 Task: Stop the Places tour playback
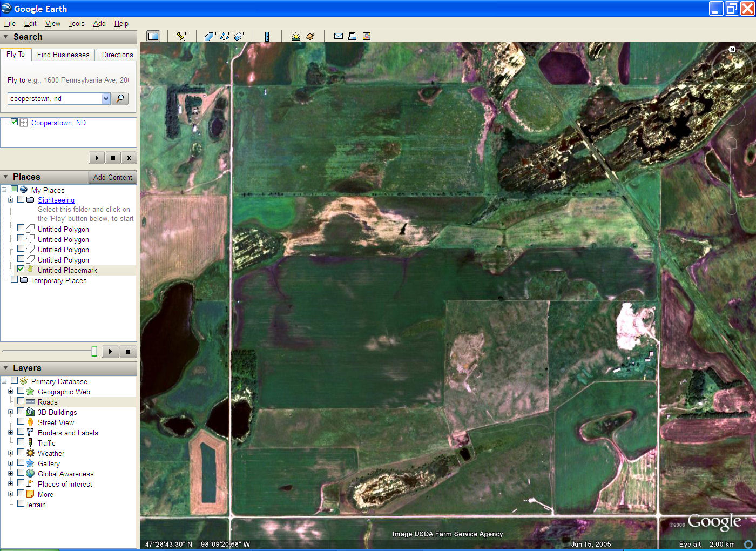[128, 352]
